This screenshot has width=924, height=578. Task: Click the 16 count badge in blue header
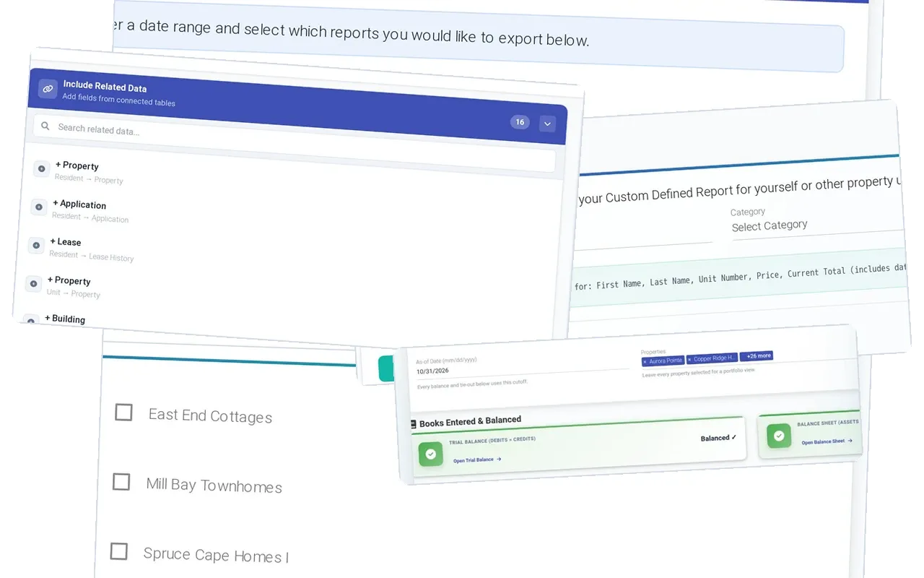520,122
